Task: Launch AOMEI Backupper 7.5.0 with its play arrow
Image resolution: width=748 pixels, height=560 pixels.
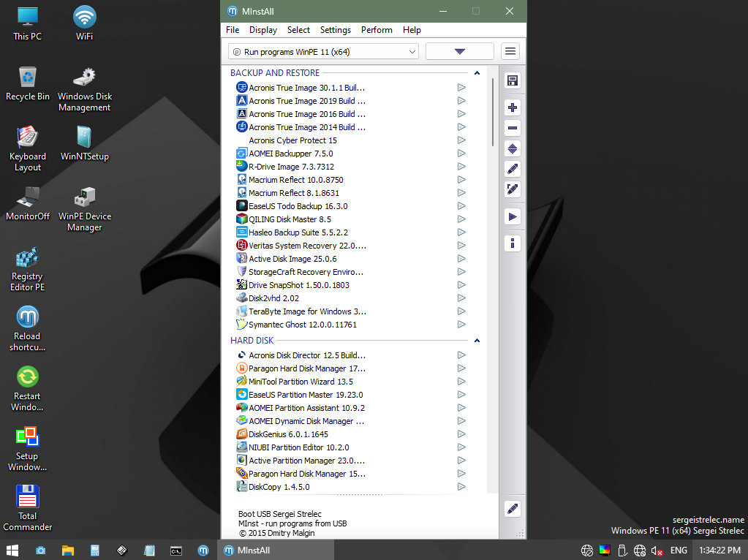Action: tap(461, 153)
